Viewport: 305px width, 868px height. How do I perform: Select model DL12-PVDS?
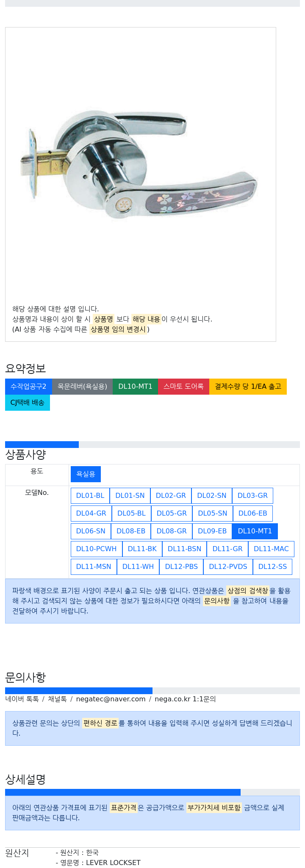[x=228, y=567]
